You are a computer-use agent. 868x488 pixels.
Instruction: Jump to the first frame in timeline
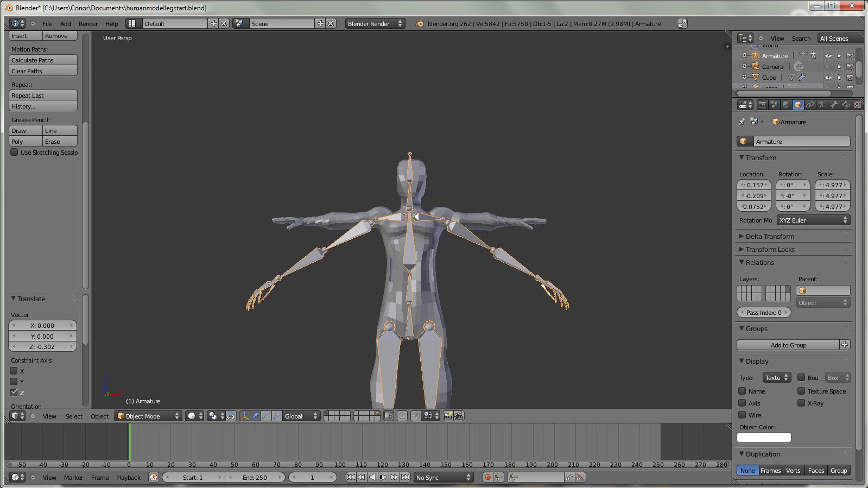(x=351, y=478)
